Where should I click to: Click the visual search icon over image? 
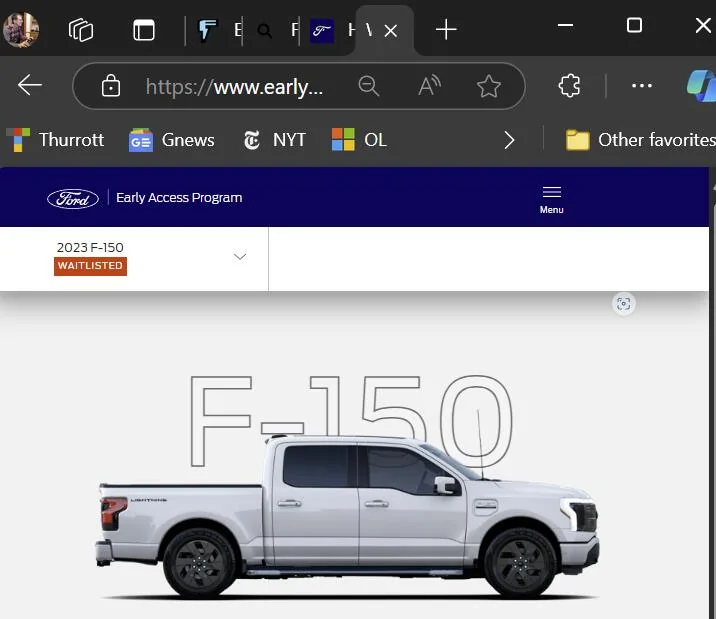624,304
